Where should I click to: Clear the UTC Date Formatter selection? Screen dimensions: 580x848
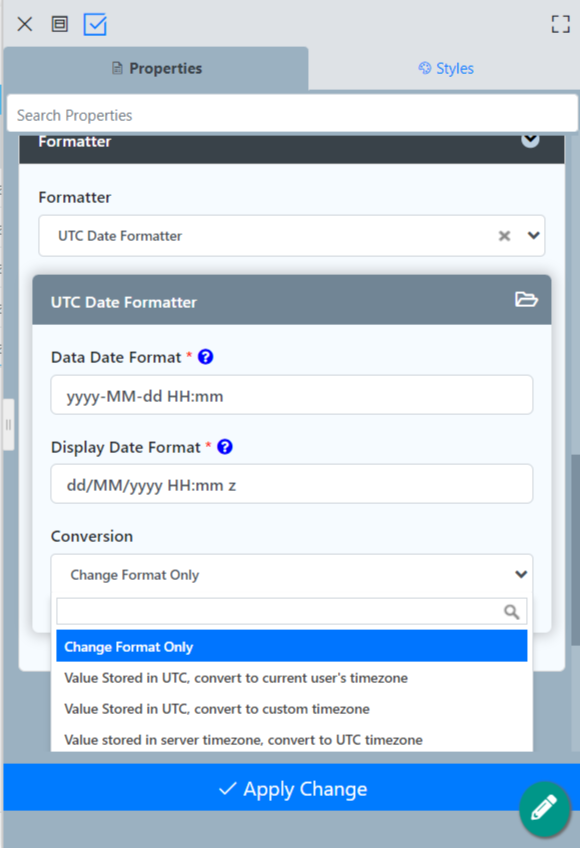504,236
